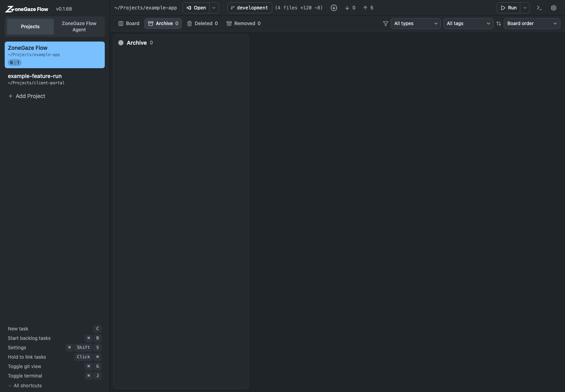Switch to the Board tab
Screen dimensions: 565x392
tap(129, 24)
